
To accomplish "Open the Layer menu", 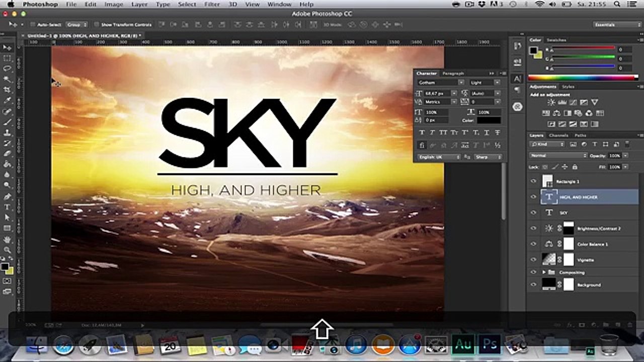I will [139, 5].
